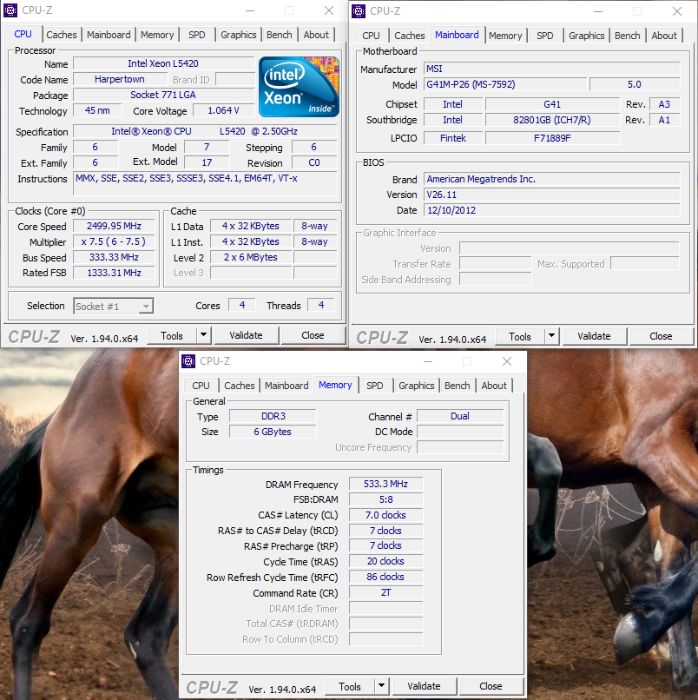Go to About tab in Memory window
698x700 pixels.
(494, 386)
